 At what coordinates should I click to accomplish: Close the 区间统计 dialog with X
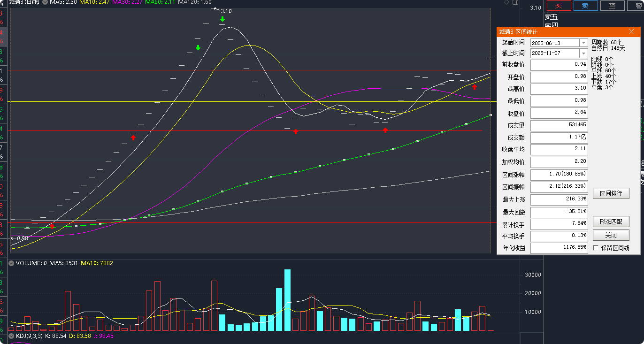[631, 31]
